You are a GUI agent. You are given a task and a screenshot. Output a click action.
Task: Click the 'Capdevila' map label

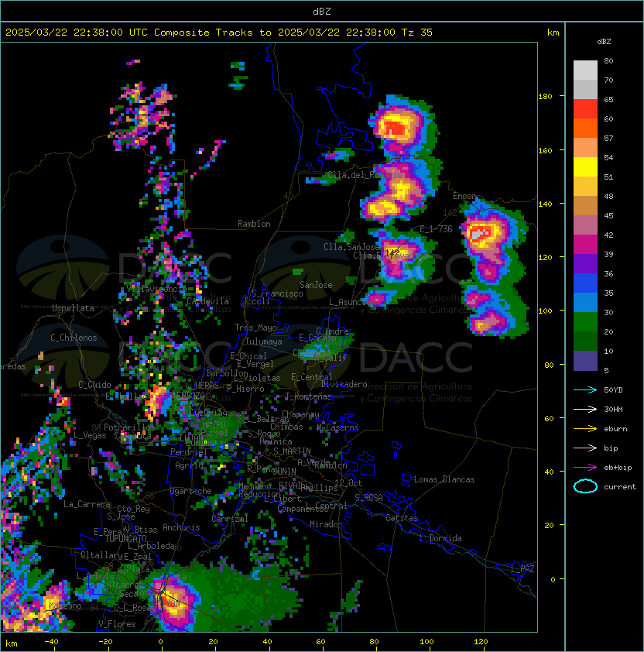point(207,301)
